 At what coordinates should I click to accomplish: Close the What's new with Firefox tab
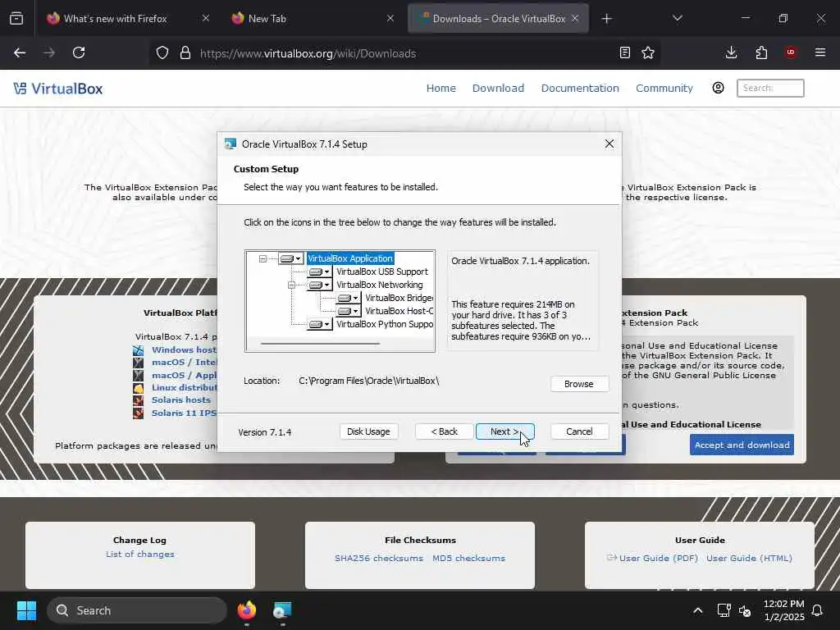[206, 19]
